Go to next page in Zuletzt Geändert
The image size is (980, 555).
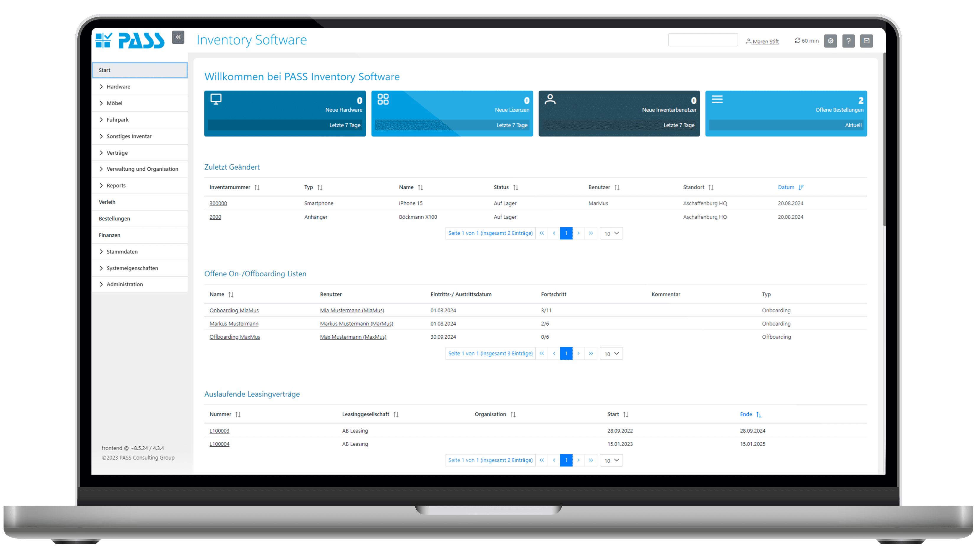[579, 233]
